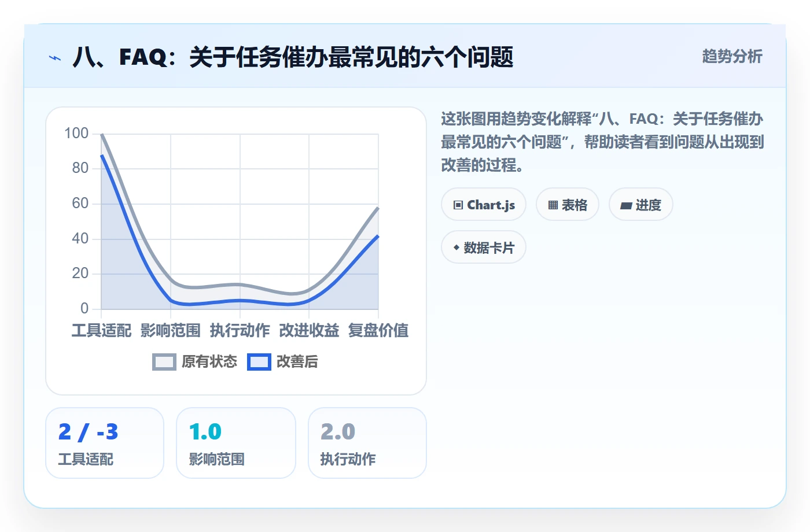The image size is (810, 532).
Task: Click the 1.0 stat value
Action: click(x=205, y=432)
